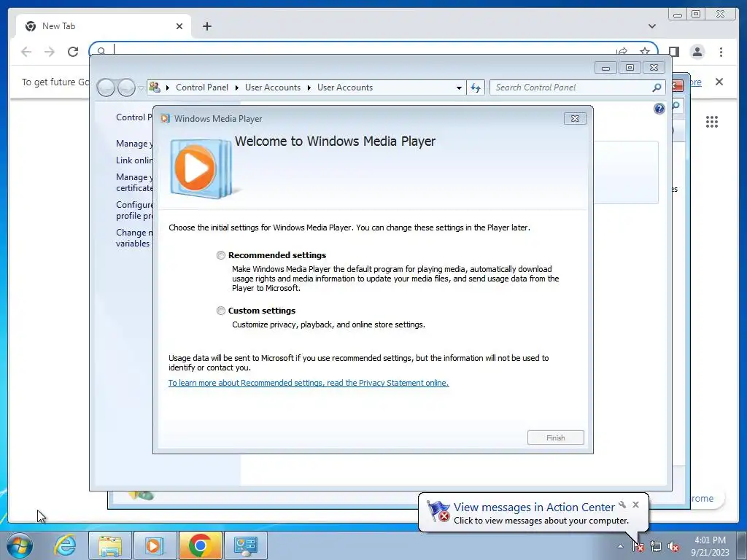Screen dimensions: 747x560
Task: Click Chrome's back navigation arrow
Action: (x=26, y=52)
